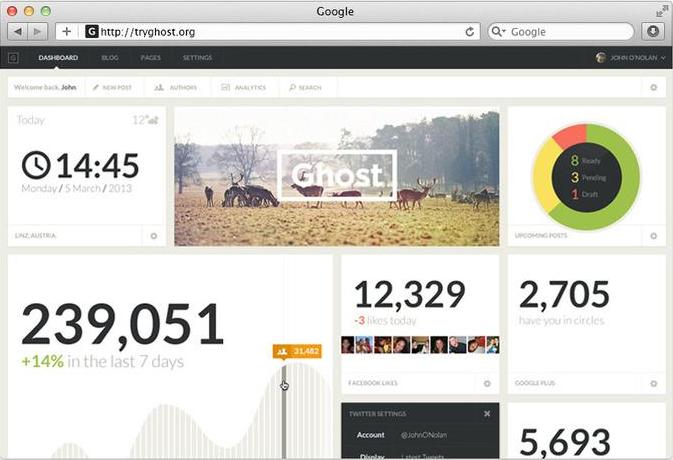Reload the page with the refresh icon
This screenshot has width=673, height=460.
pos(468,32)
